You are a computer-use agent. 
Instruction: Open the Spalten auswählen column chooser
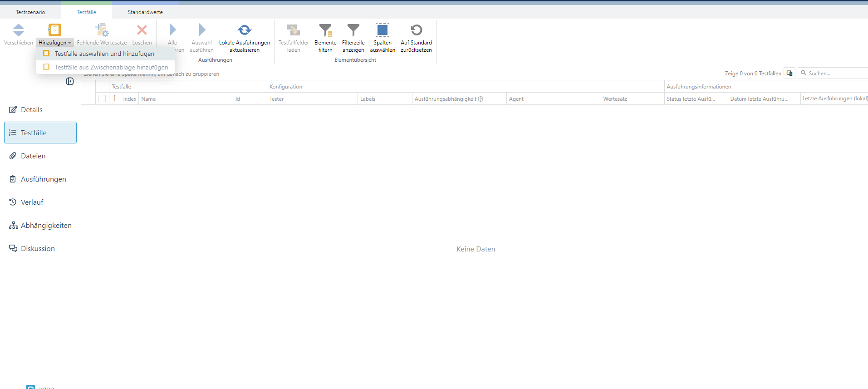click(x=382, y=30)
